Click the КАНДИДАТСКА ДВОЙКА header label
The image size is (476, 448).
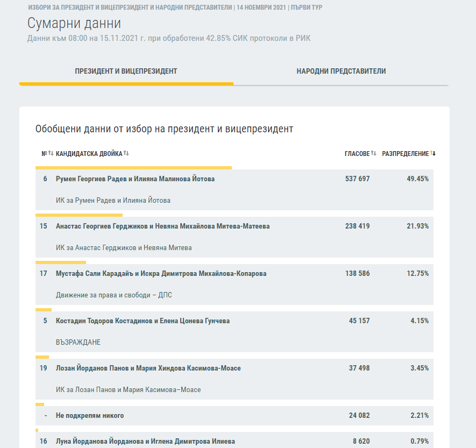(89, 153)
